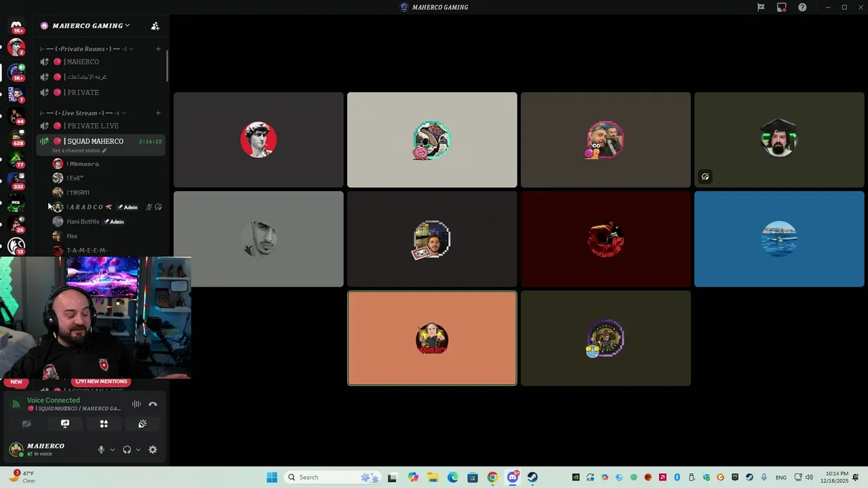The height and width of the screenshot is (488, 868).
Task: Click the green connection signal icon
Action: coord(16,404)
